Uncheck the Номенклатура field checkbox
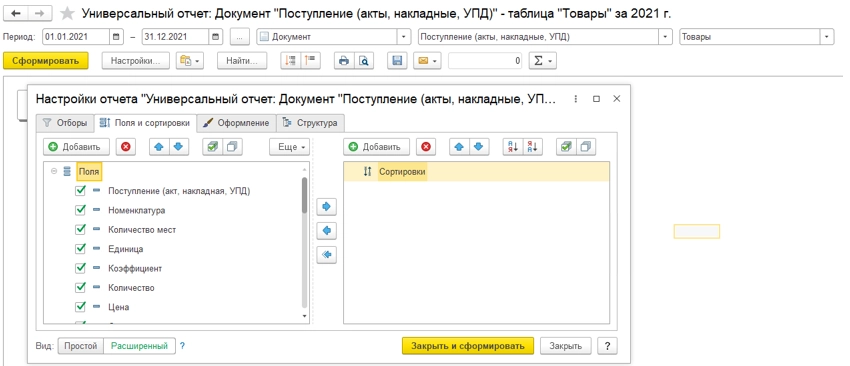The width and height of the screenshot is (850, 366). tap(81, 210)
